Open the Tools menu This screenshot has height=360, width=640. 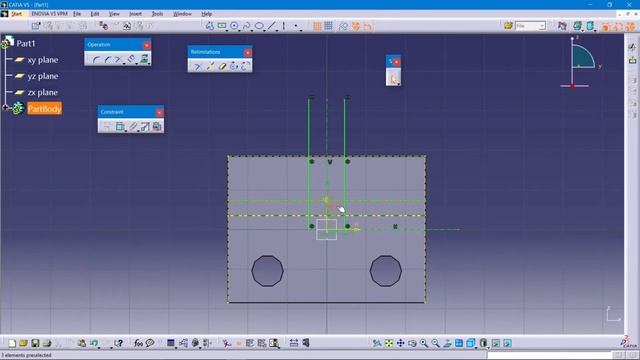[x=157, y=14]
